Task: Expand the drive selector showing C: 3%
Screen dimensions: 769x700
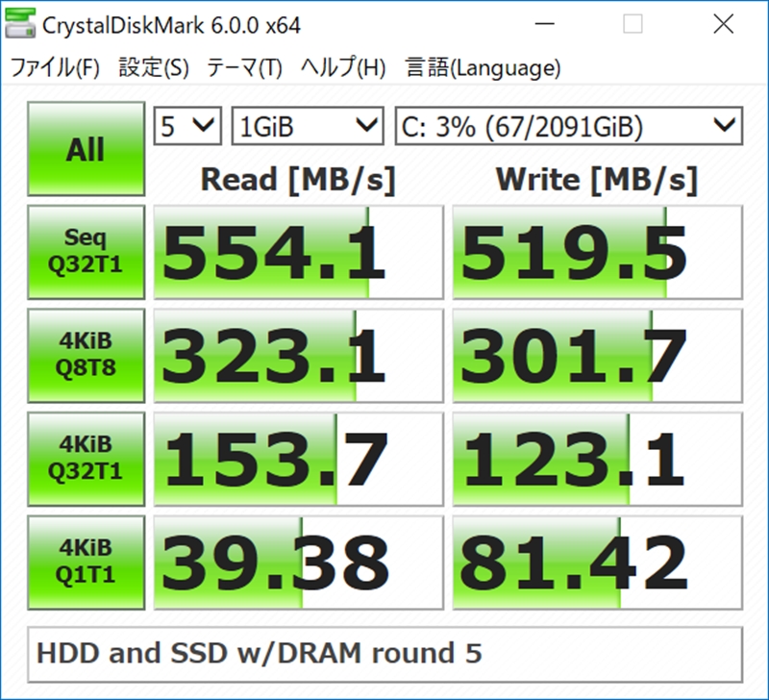Action: [x=569, y=126]
